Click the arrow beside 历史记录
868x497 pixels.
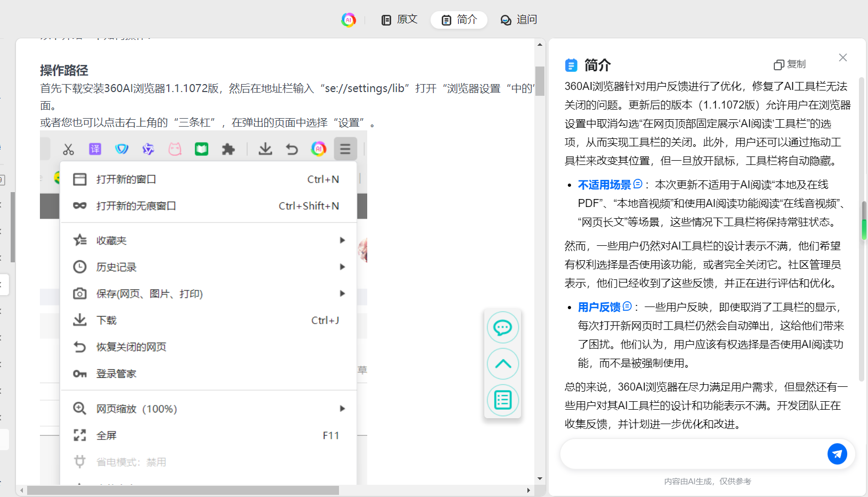coord(343,267)
